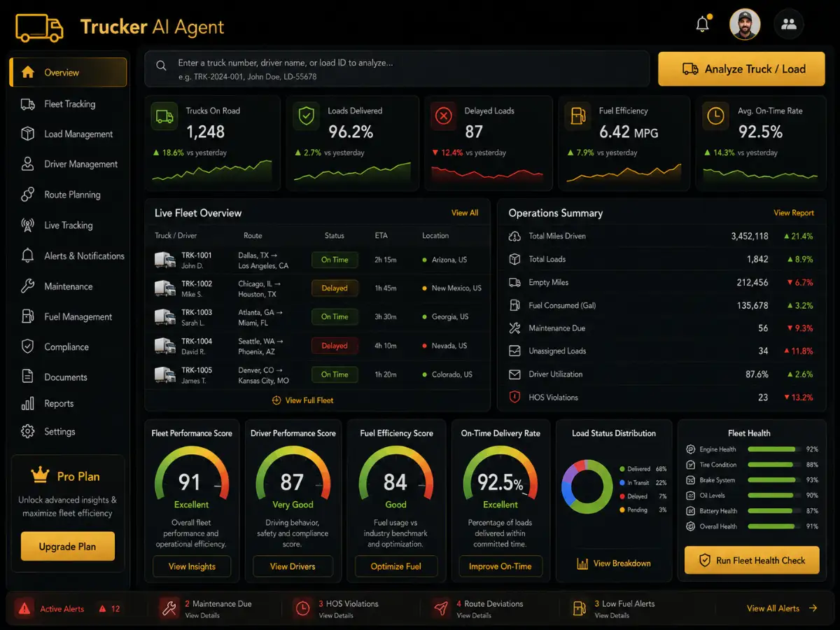
Task: Click the Route Deviations arrow icon
Action: pos(440,608)
